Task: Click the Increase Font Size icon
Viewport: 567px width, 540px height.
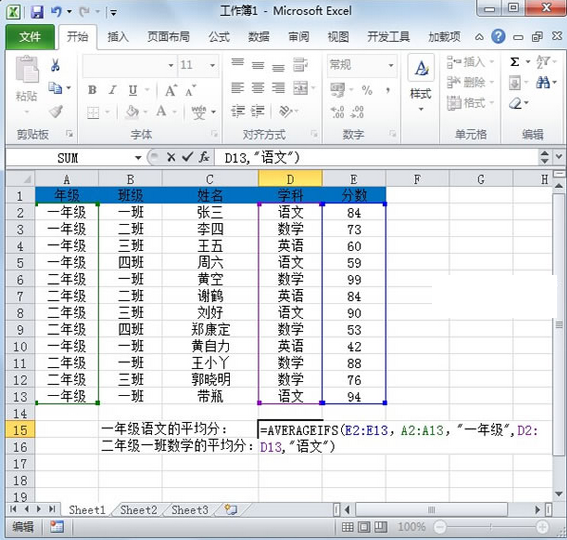Action: point(171,90)
